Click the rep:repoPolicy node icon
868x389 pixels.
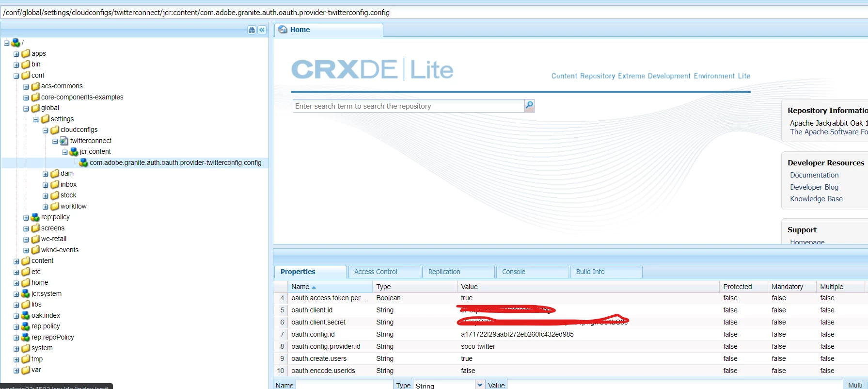[26, 337]
